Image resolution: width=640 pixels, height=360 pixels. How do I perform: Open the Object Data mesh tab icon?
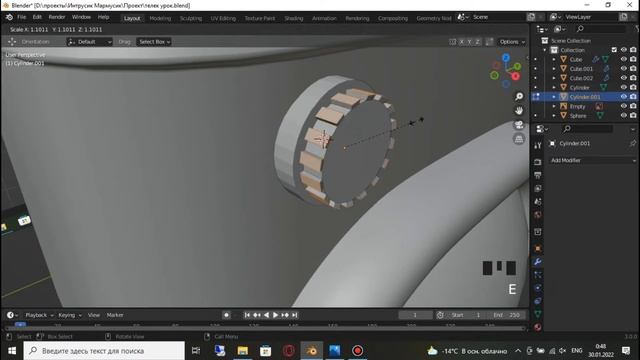[x=538, y=314]
